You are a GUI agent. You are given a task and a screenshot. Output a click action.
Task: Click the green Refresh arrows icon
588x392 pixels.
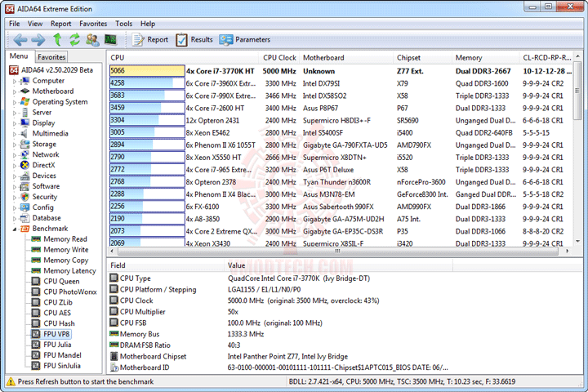click(74, 39)
